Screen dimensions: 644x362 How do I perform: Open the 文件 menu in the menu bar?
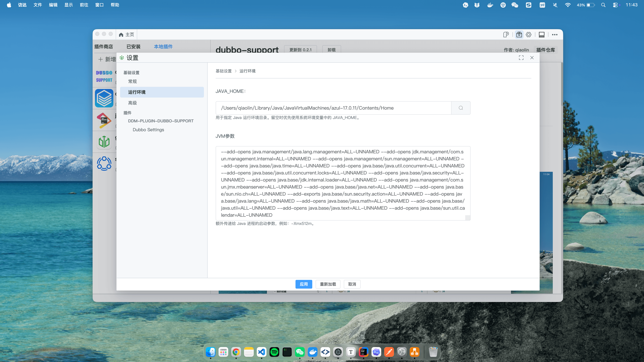38,5
